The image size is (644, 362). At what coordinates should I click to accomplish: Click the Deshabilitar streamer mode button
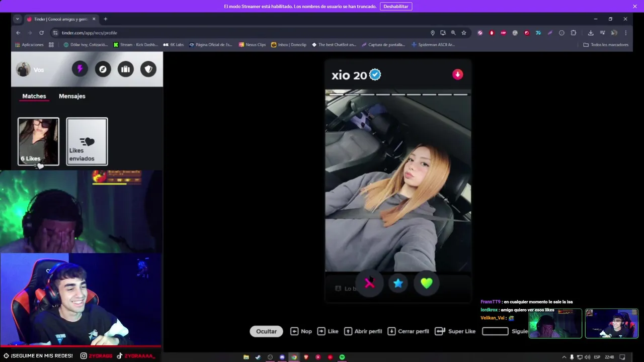(396, 7)
